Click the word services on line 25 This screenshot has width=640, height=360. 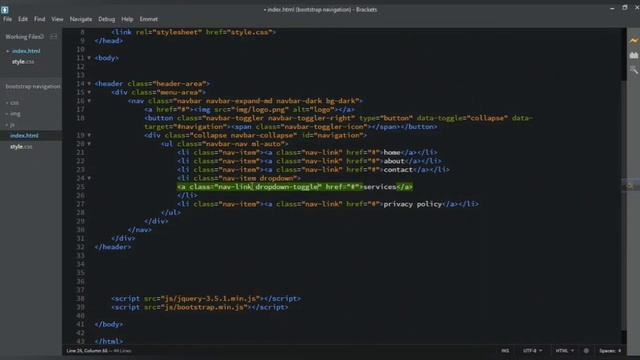pyautogui.click(x=380, y=187)
